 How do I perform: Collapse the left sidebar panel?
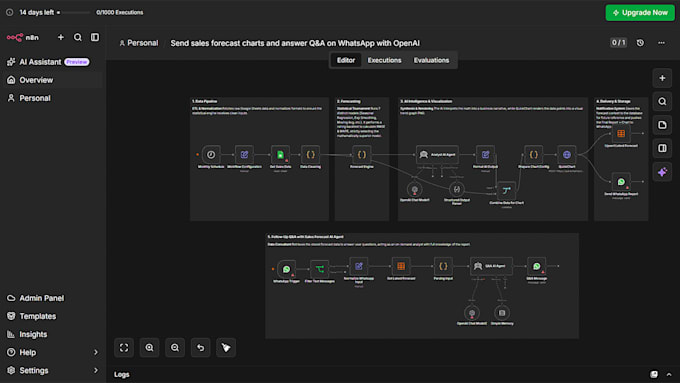(x=95, y=37)
